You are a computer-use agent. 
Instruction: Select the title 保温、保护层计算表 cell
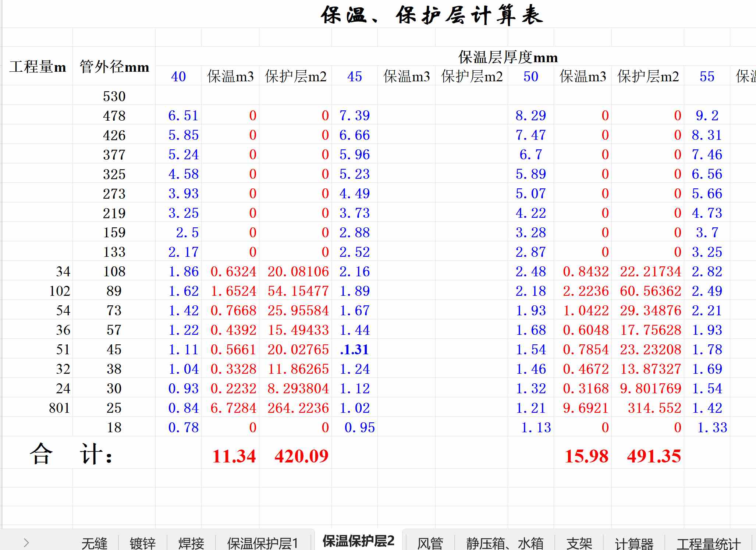[x=432, y=15]
